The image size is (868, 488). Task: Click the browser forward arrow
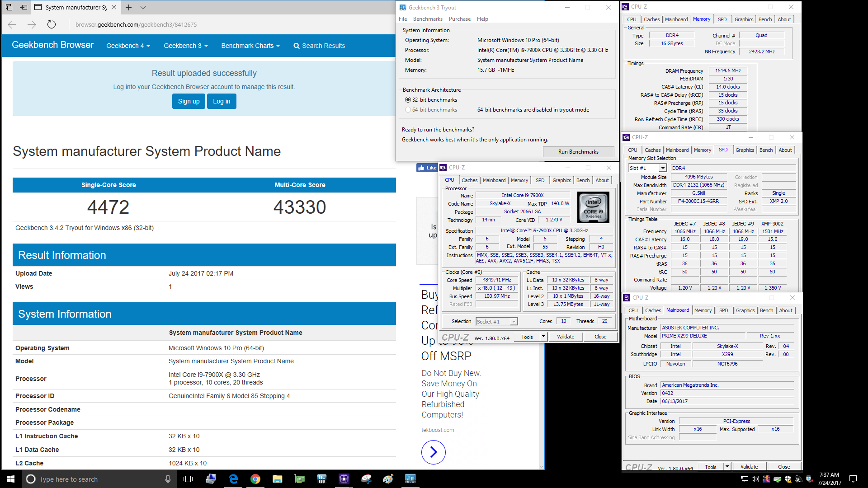click(x=32, y=24)
